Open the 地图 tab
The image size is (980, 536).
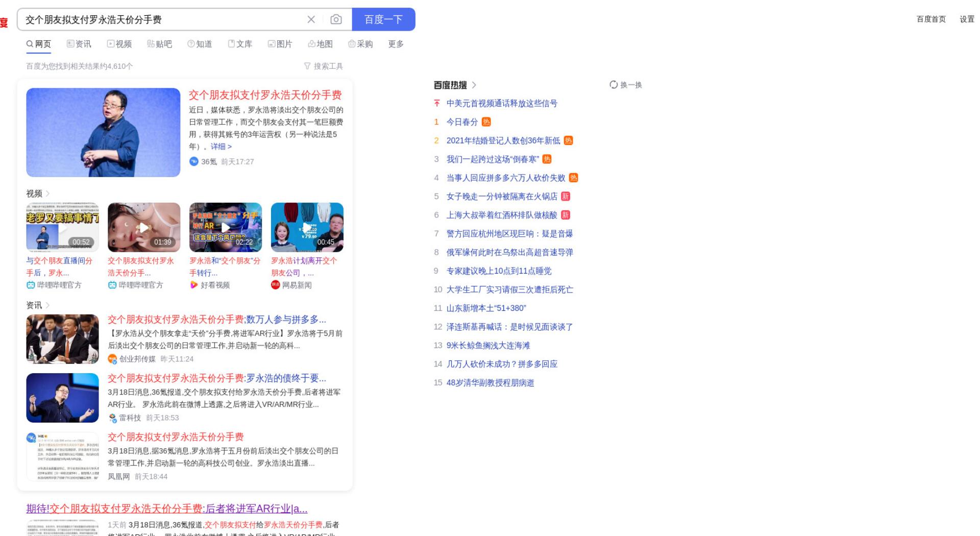point(321,44)
